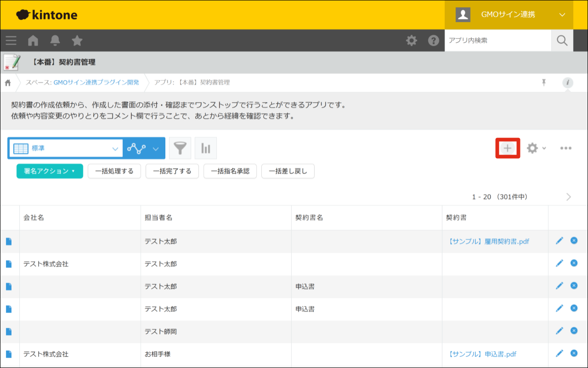Image resolution: width=588 pixels, height=368 pixels.
Task: Focus the アプリ内検索 search field
Action: pyautogui.click(x=498, y=40)
